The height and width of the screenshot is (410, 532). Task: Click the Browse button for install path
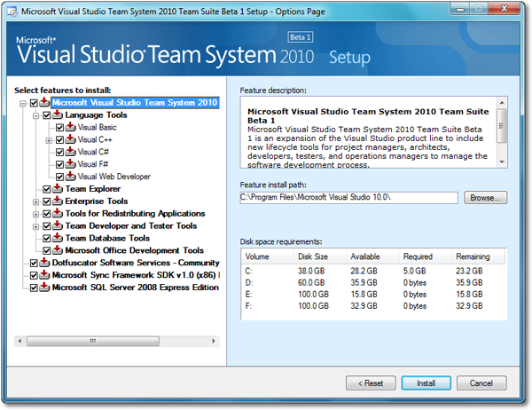(x=486, y=197)
